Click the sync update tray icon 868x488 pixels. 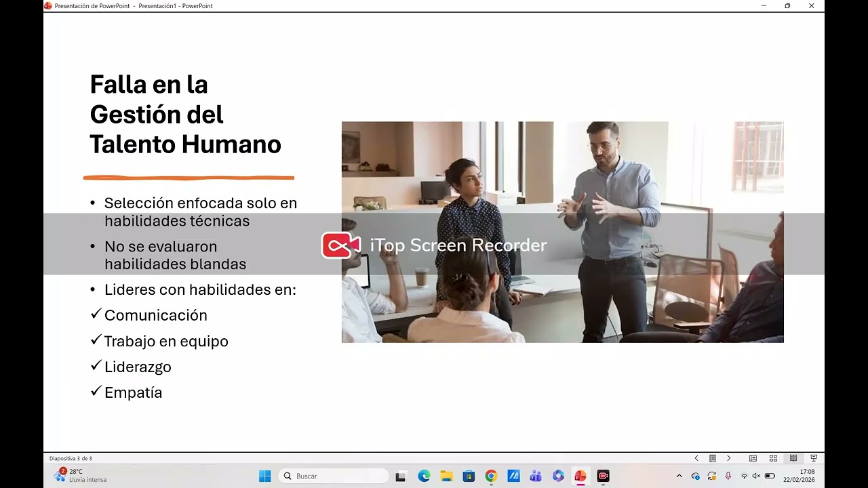(711, 476)
